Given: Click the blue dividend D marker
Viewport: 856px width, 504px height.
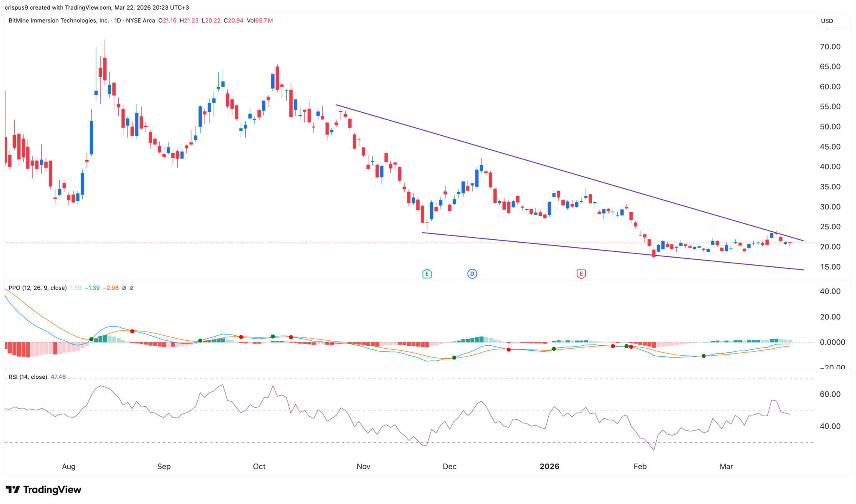Looking at the screenshot, I should click(472, 274).
